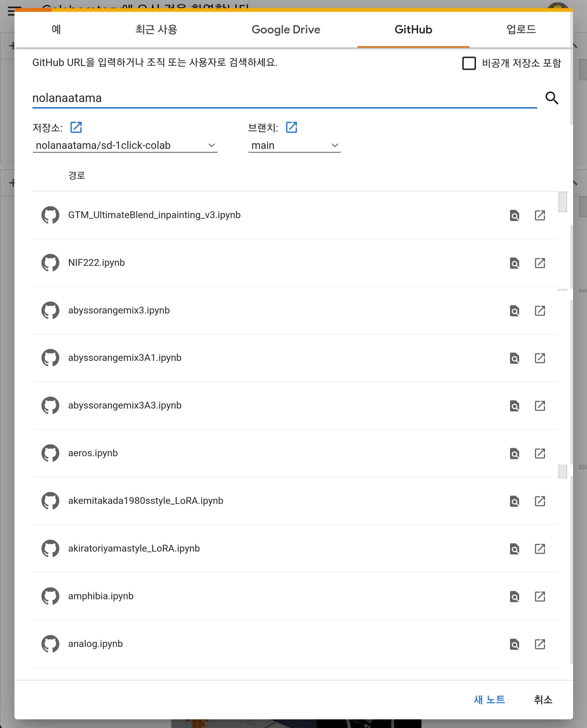This screenshot has width=587, height=728.
Task: Preview GTM_UltimateBlend_inpainting_v3.ipynb file icon
Action: coord(514,215)
